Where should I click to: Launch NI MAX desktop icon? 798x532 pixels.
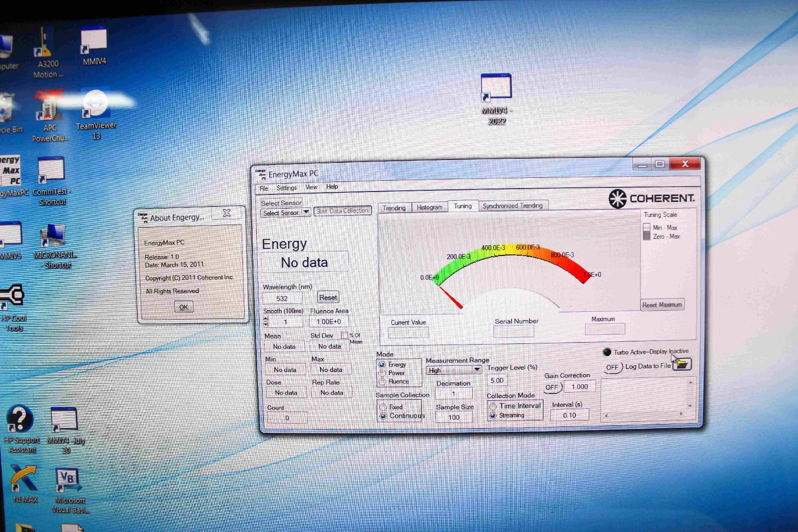(x=25, y=484)
